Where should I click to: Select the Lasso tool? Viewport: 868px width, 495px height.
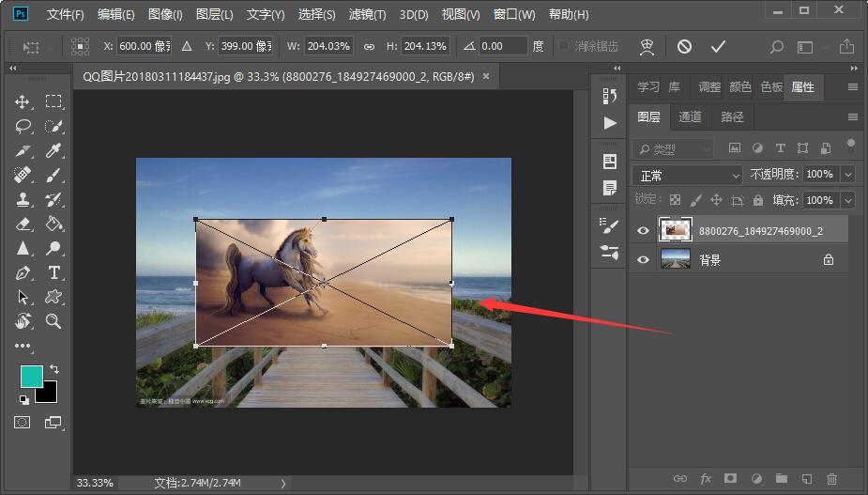click(23, 126)
